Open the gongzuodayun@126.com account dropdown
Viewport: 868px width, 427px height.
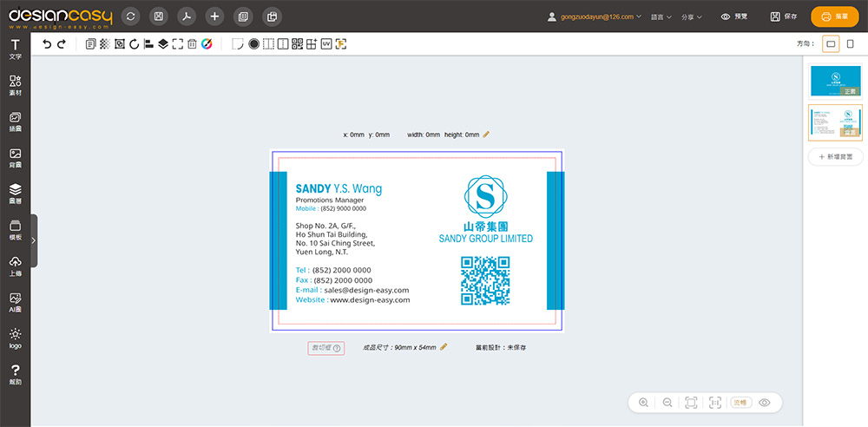point(595,16)
